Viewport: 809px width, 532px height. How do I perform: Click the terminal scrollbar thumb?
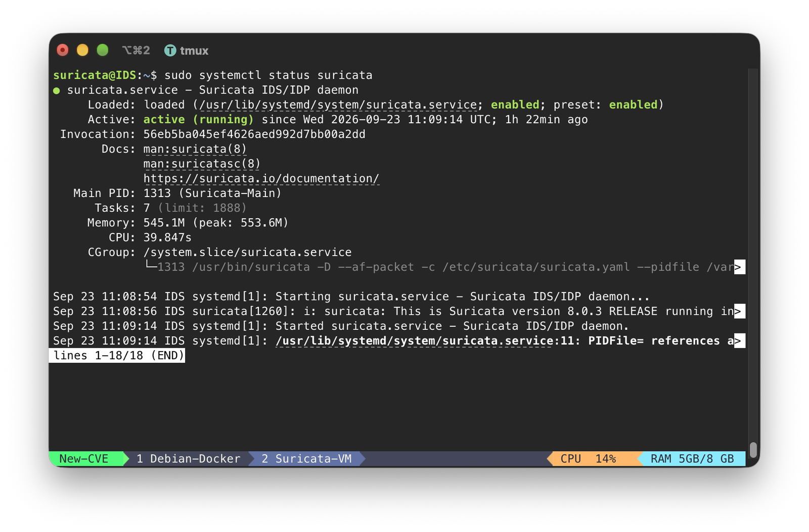753,449
